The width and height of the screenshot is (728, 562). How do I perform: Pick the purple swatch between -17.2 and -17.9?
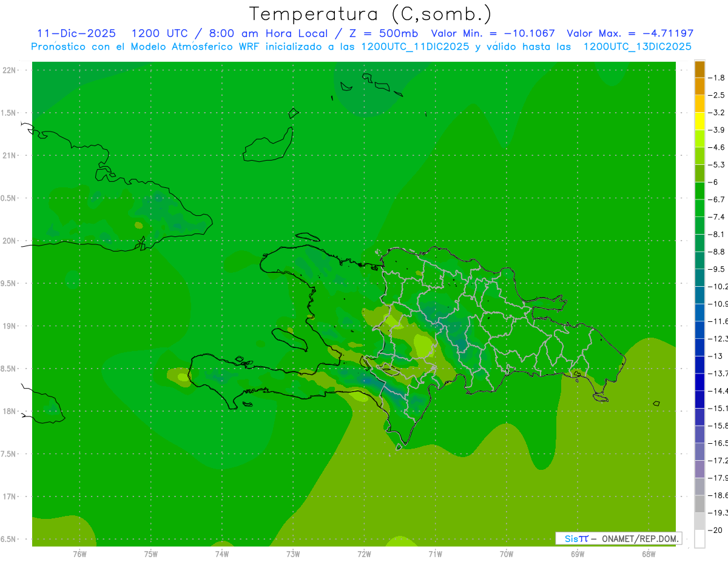point(699,469)
